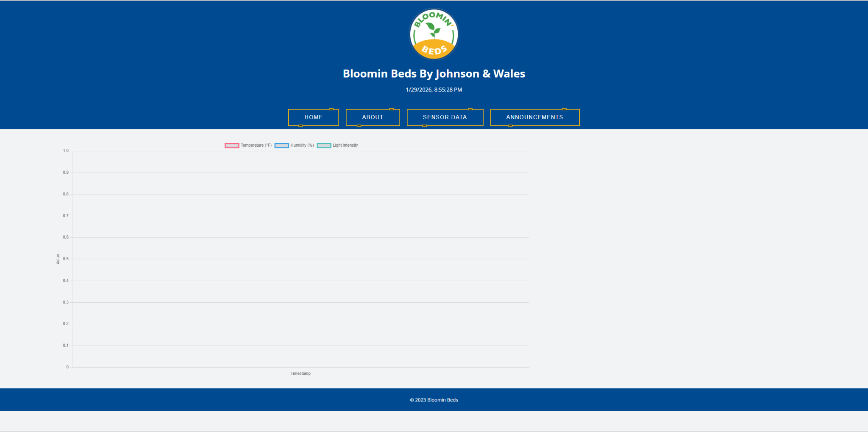This screenshot has height=432, width=868.
Task: Open the ABOUT page
Action: pos(373,117)
